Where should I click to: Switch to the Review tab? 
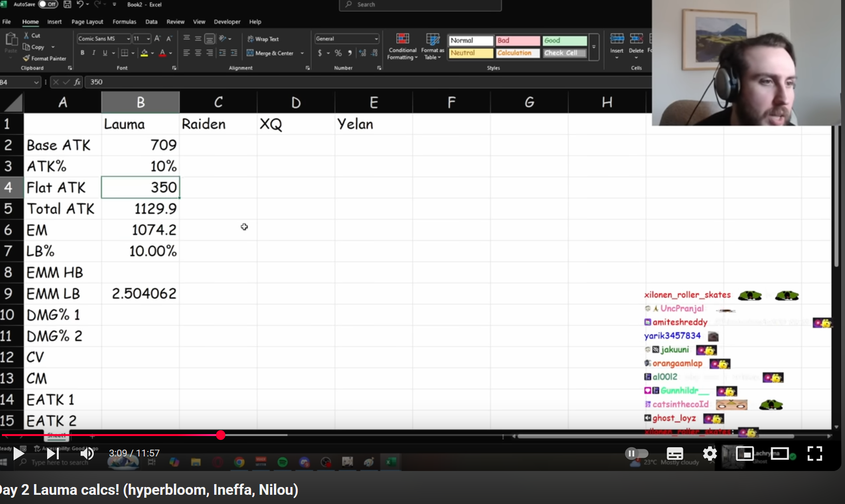[175, 22]
